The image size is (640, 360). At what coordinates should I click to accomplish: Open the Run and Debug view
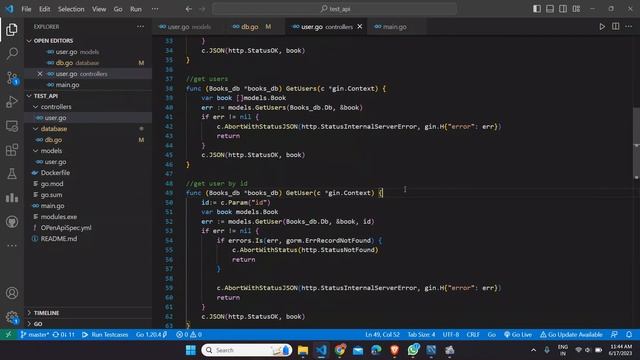click(x=12, y=102)
